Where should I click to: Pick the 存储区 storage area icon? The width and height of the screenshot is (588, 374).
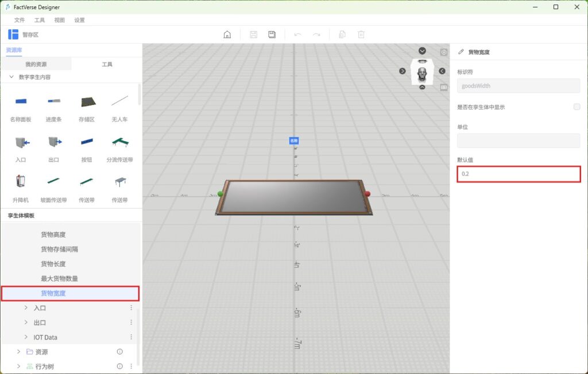click(x=87, y=102)
